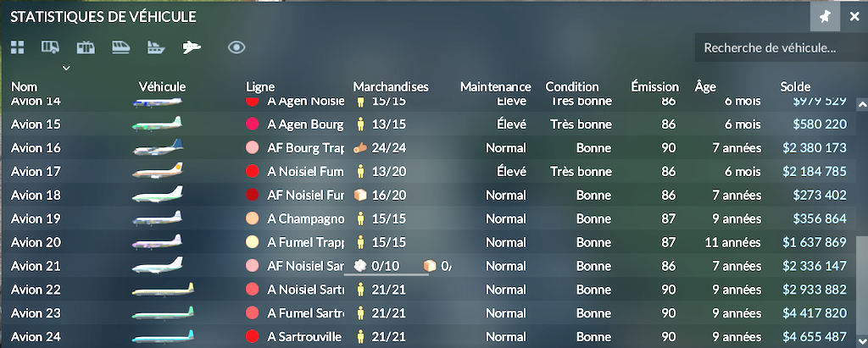This screenshot has height=348, width=868.
Task: Sort by the Nom column header
Action: (x=24, y=86)
